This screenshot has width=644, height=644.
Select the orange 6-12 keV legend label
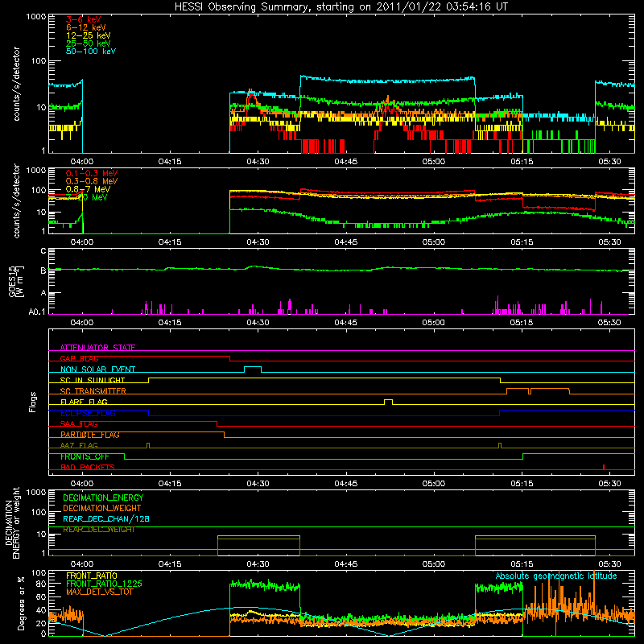(86, 27)
